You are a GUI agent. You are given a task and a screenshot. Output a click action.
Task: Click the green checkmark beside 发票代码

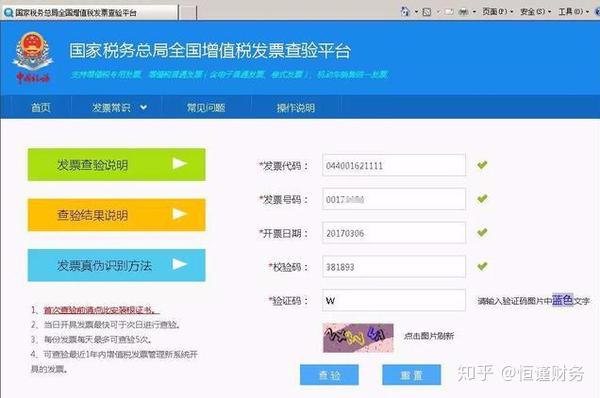[x=482, y=165]
